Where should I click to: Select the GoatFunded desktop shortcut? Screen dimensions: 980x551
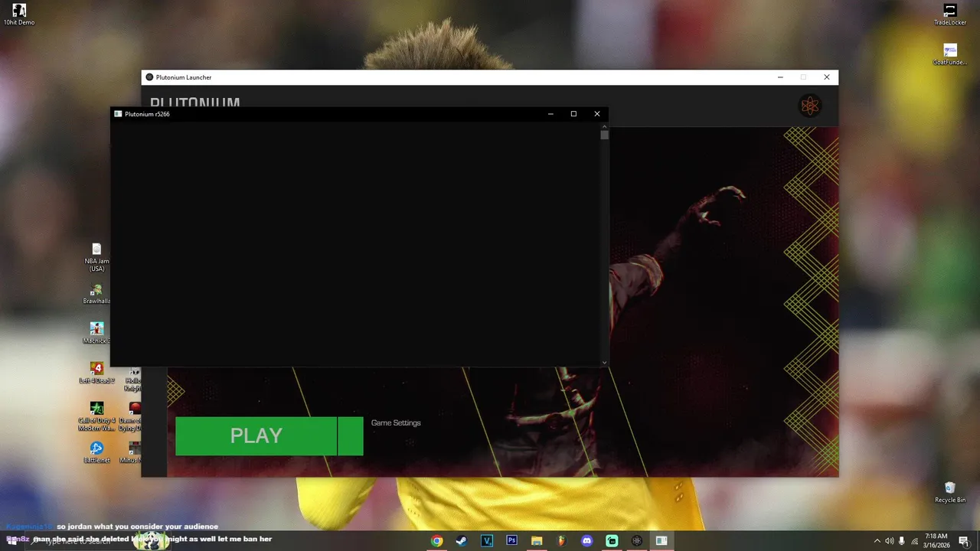(950, 54)
